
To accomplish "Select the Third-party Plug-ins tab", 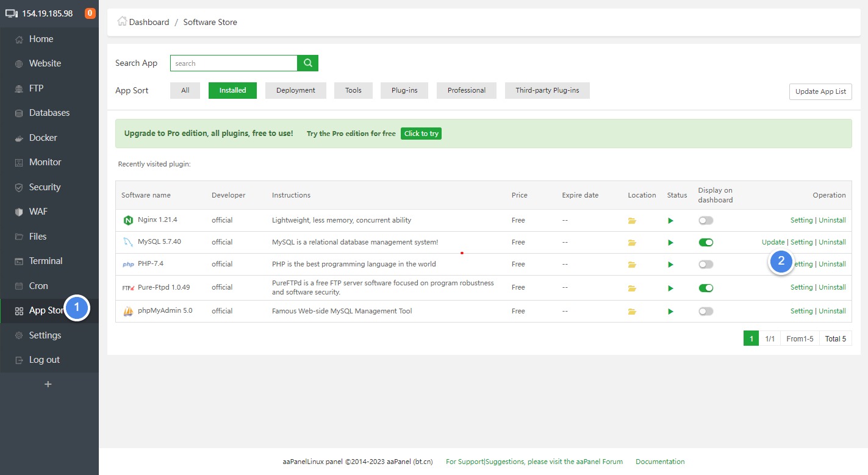I will (x=548, y=90).
